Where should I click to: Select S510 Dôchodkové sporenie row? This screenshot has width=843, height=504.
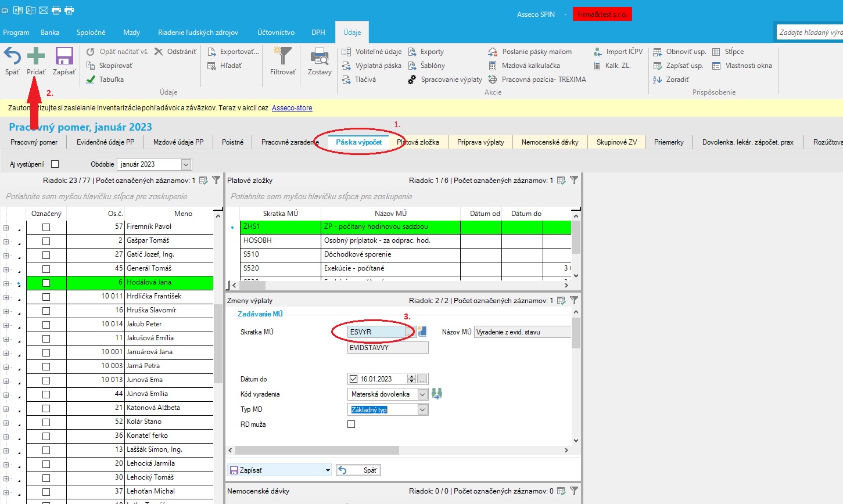405,254
